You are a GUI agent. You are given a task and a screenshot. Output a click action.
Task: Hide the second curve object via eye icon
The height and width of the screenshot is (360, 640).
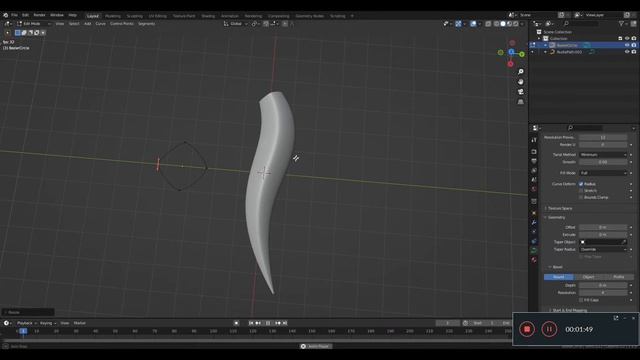pyautogui.click(x=627, y=52)
